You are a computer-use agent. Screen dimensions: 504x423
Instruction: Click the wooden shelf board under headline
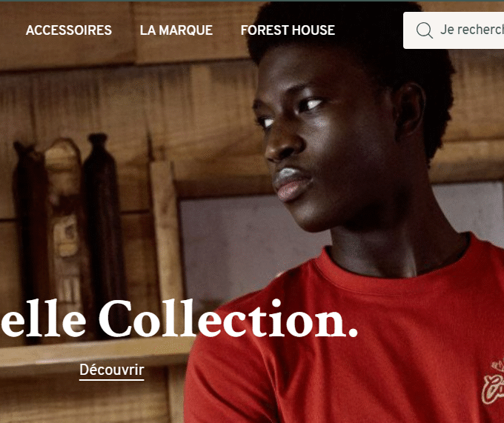click(93, 353)
